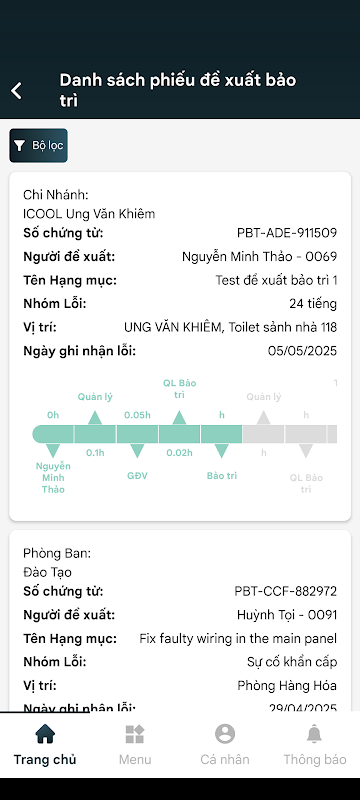360x800 pixels.
Task: Tap the Cá nhân tab label
Action: click(225, 759)
